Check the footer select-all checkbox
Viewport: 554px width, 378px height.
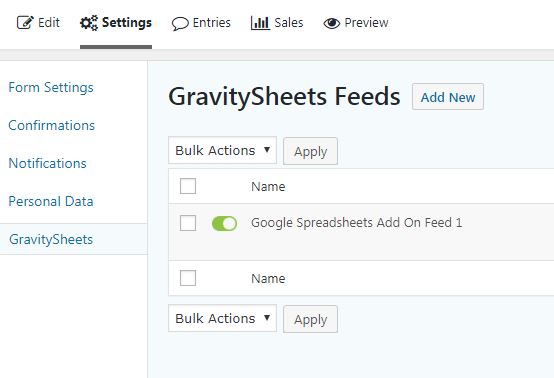[188, 278]
